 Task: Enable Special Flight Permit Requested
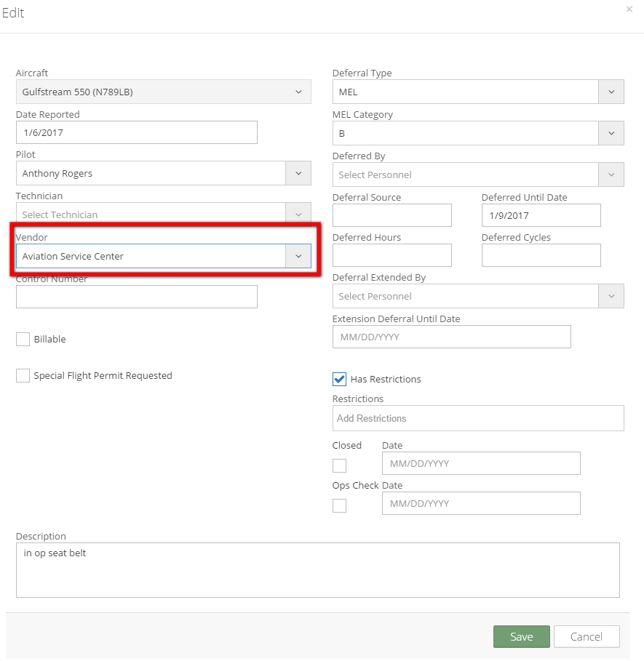coord(23,376)
